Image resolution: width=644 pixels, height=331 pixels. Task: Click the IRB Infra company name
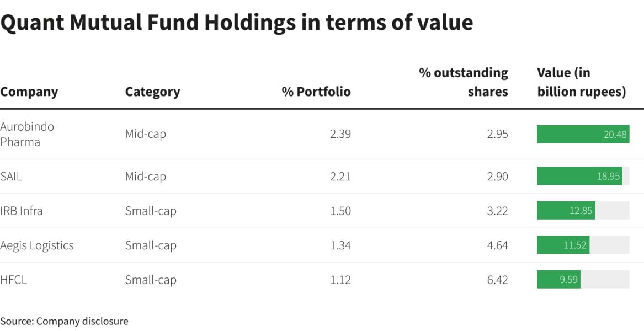(x=22, y=211)
